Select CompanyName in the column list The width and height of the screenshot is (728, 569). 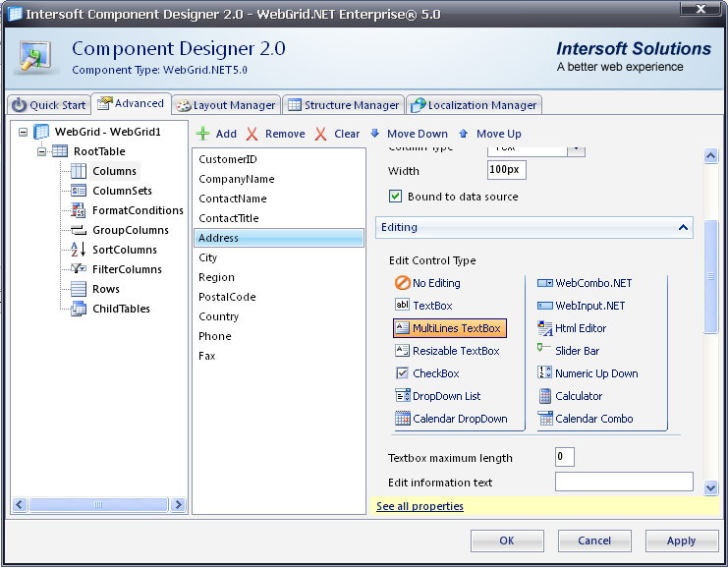tap(279, 179)
